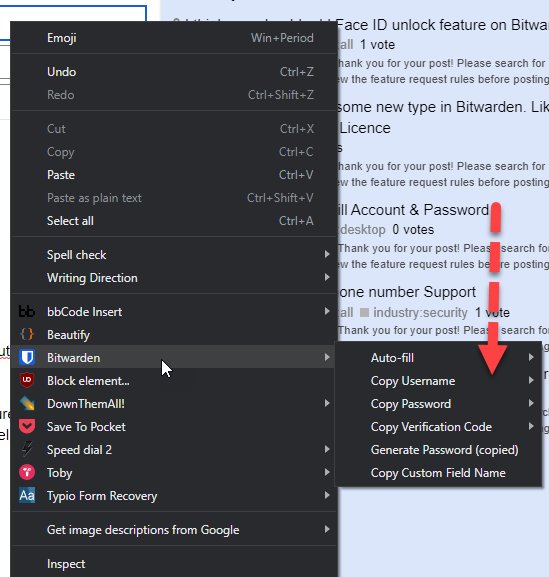Select Copy Username in Bitwarden submenu
This screenshot has width=549, height=577.
click(x=438, y=380)
